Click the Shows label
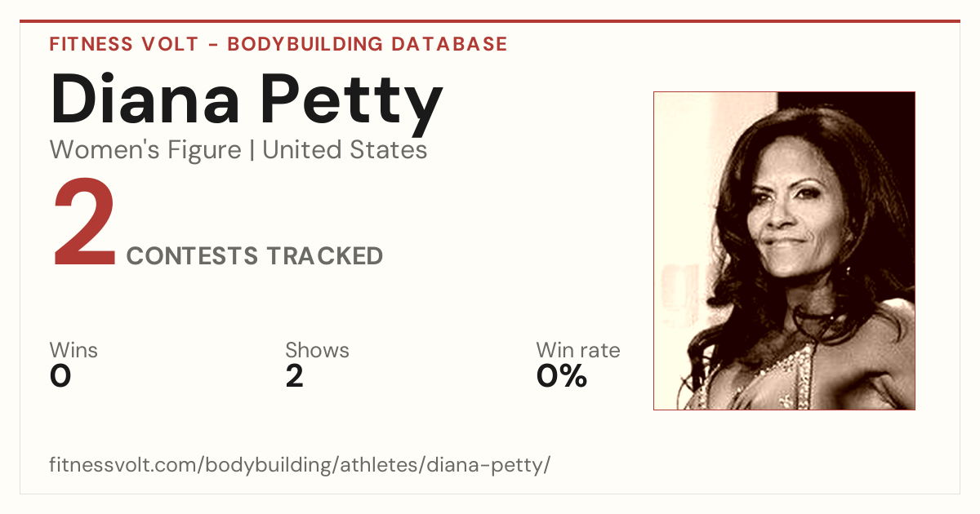 [x=317, y=351]
